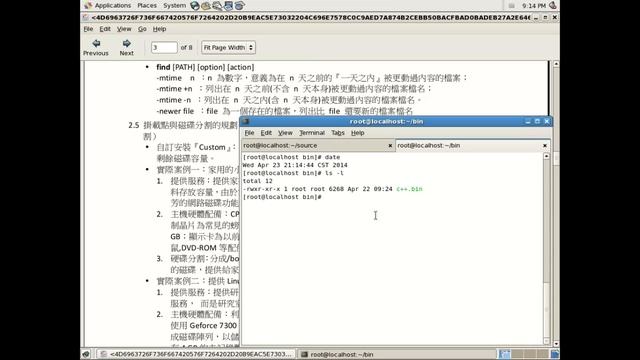Open Tabs menu in terminal window
640x360 pixels.
pos(338,133)
